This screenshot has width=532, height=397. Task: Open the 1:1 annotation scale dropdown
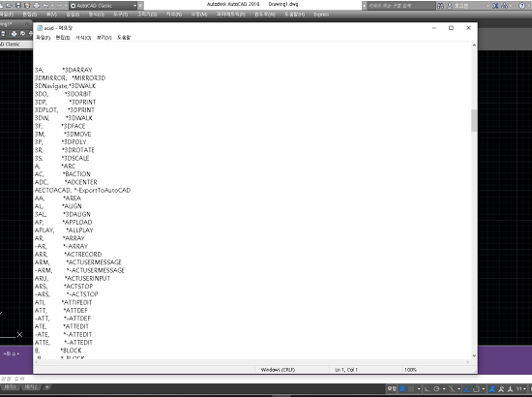coord(520,389)
